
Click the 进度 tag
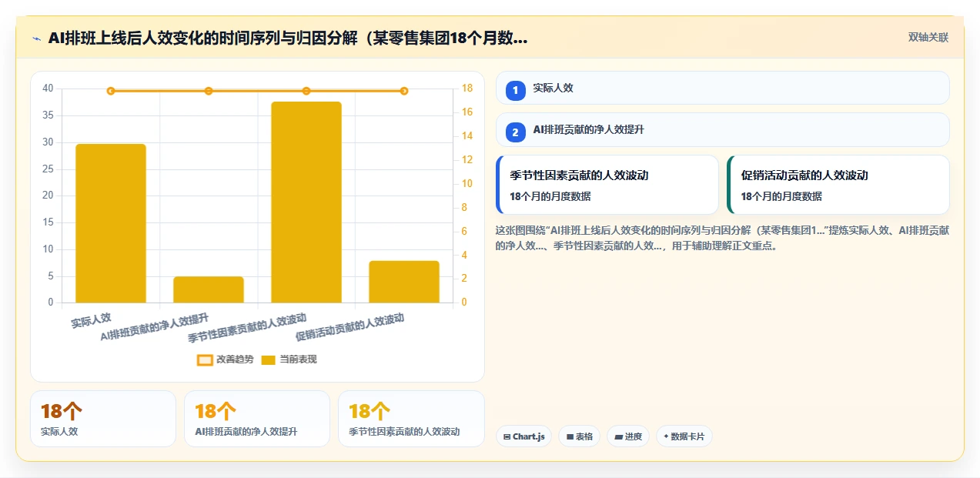tap(628, 436)
